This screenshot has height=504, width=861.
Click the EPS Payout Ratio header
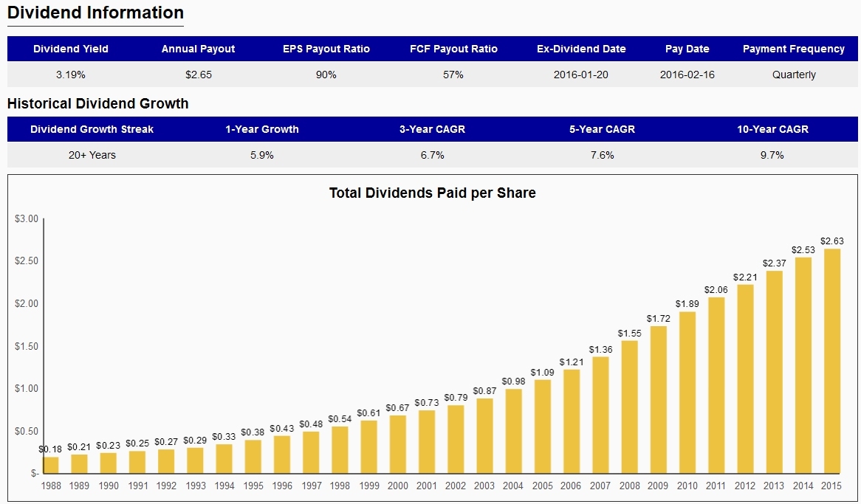tap(326, 49)
